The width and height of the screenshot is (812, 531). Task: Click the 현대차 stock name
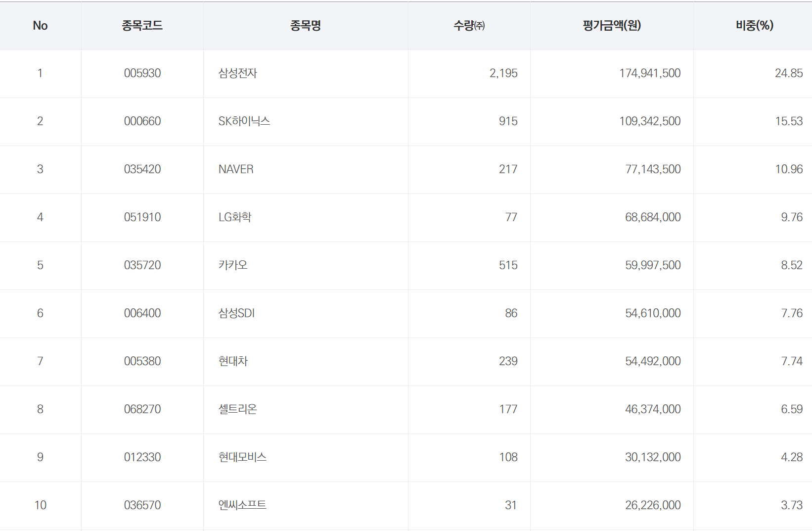click(233, 361)
